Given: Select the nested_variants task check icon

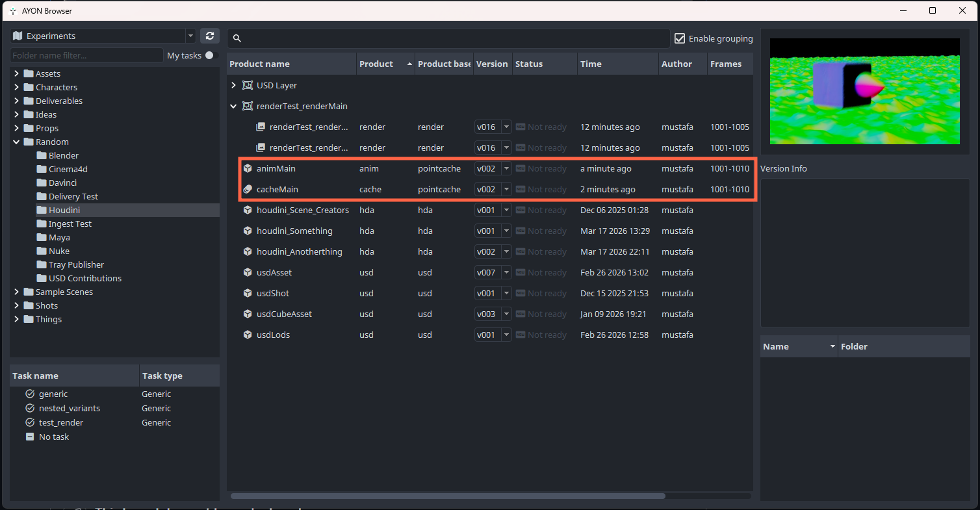Looking at the screenshot, I should [x=30, y=408].
